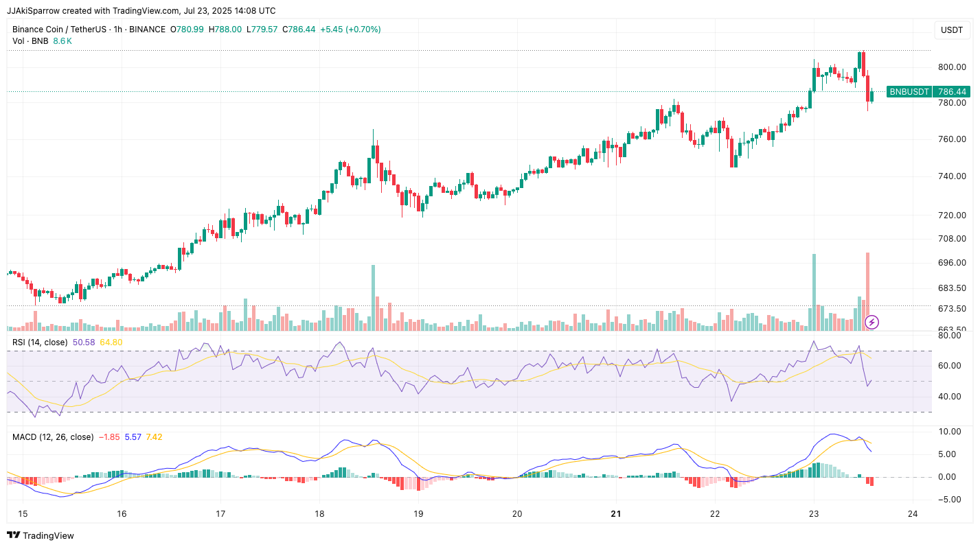Select the Vol · BNB indicator label
The width and height of the screenshot is (980, 547).
click(x=30, y=41)
